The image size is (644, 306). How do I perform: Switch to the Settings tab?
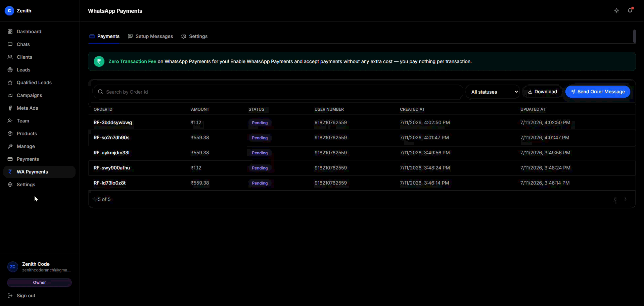[194, 36]
